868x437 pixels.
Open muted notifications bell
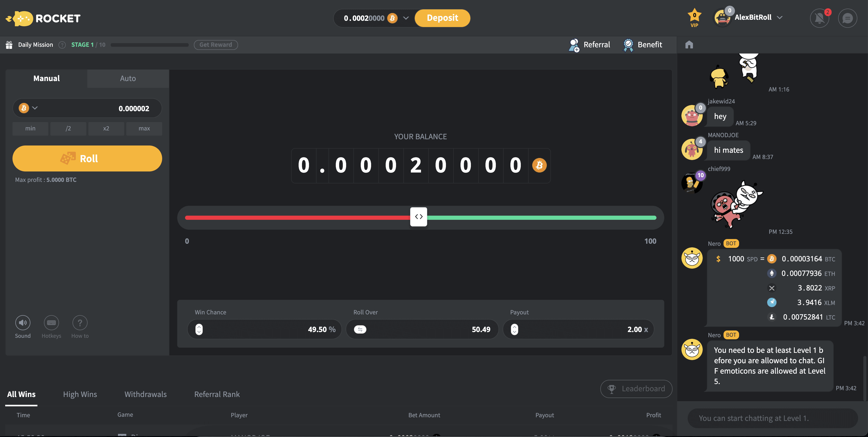coord(819,18)
